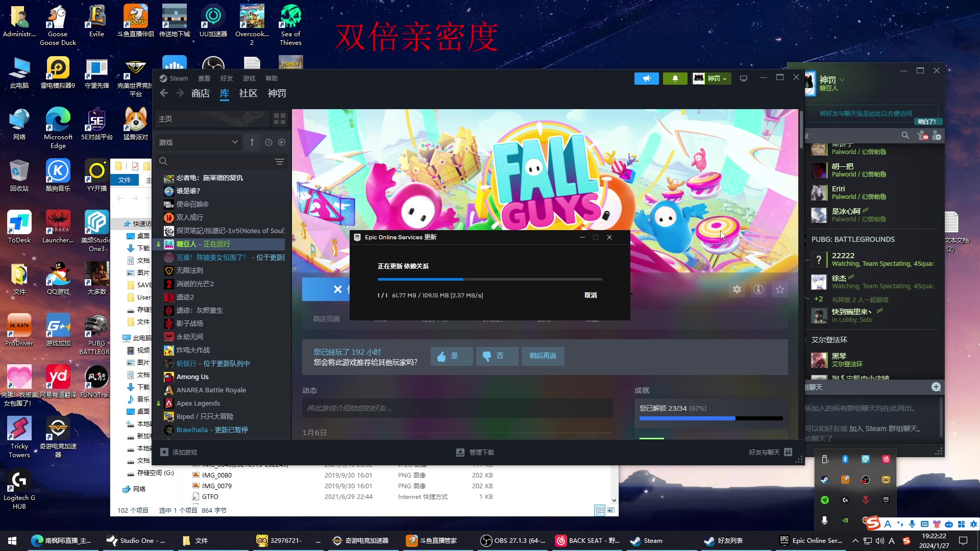
Task: Toggle Big Picture mode monitor icon
Action: 744,79
